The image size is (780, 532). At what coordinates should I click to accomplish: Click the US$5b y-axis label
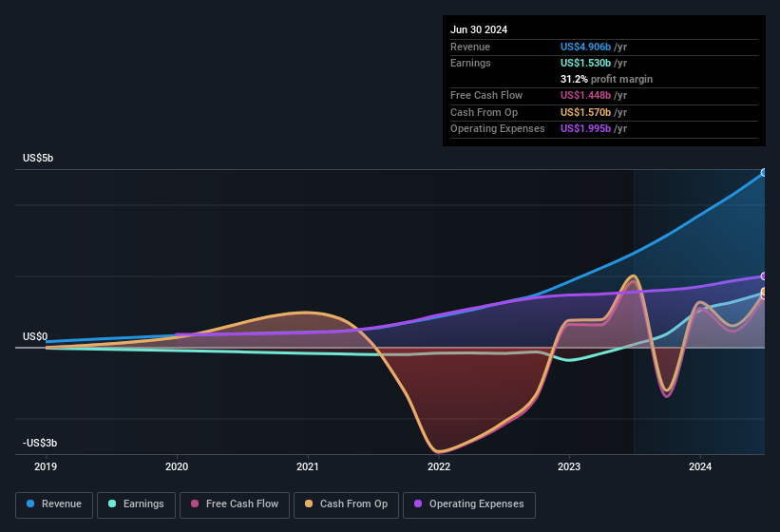38,158
